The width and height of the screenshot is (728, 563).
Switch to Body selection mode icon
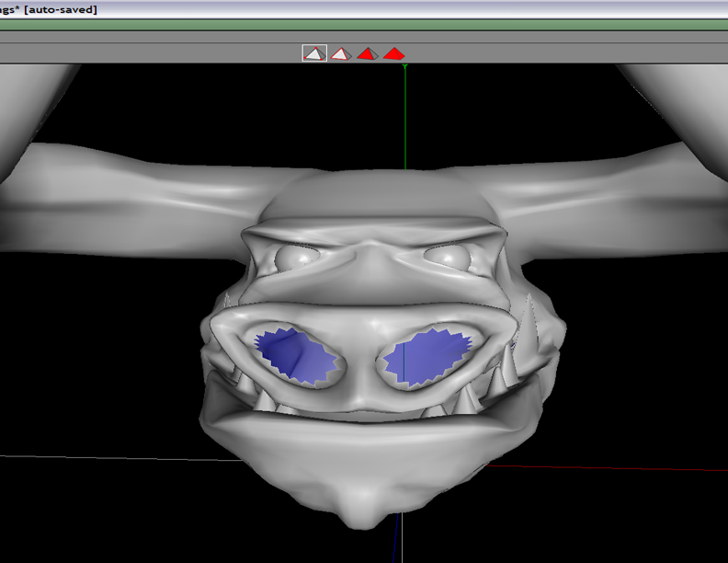coord(393,53)
